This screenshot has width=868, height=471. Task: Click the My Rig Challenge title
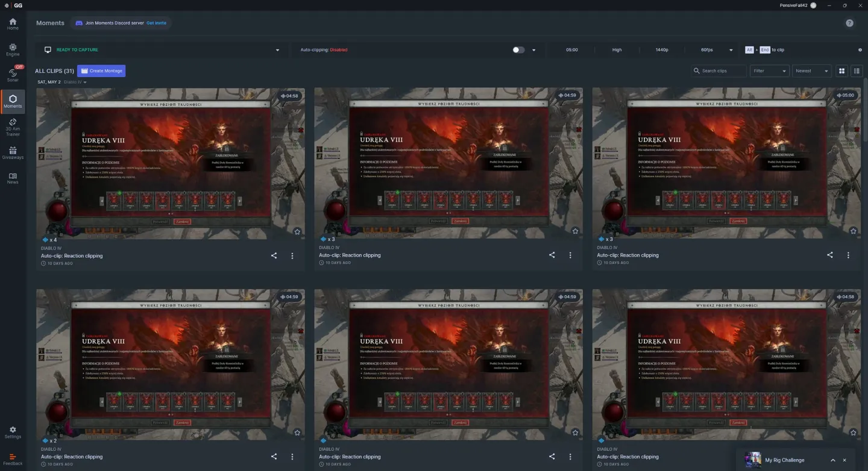(785, 460)
